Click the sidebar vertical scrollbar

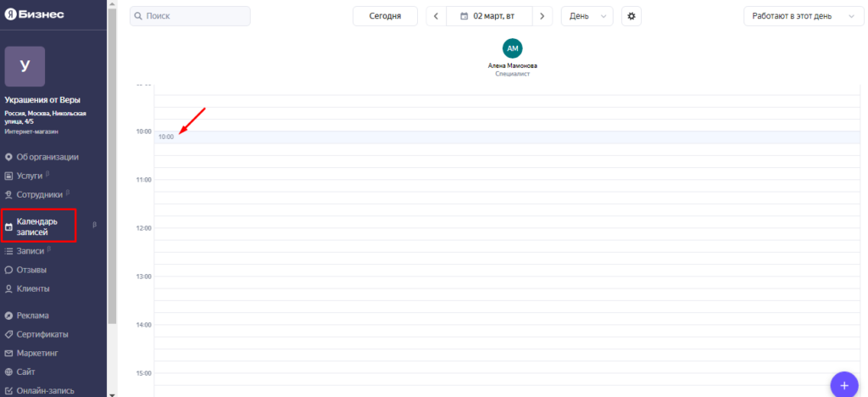(112, 166)
